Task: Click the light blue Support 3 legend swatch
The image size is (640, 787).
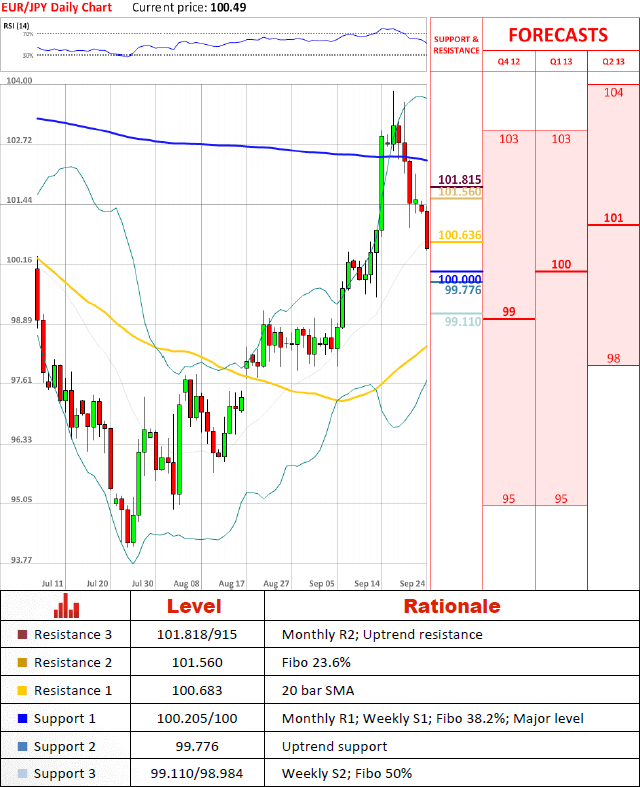Action: point(23,774)
